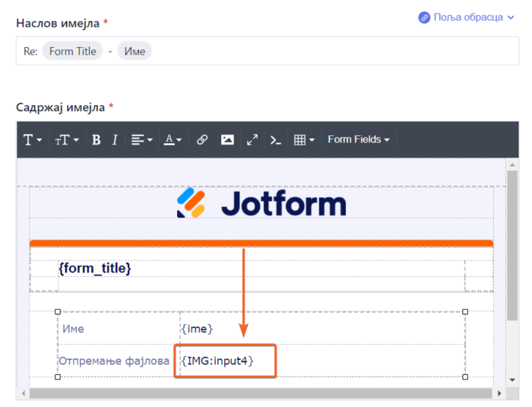This screenshot has height=407, width=532.
Task: Open the font size tT dropdown
Action: pos(67,140)
